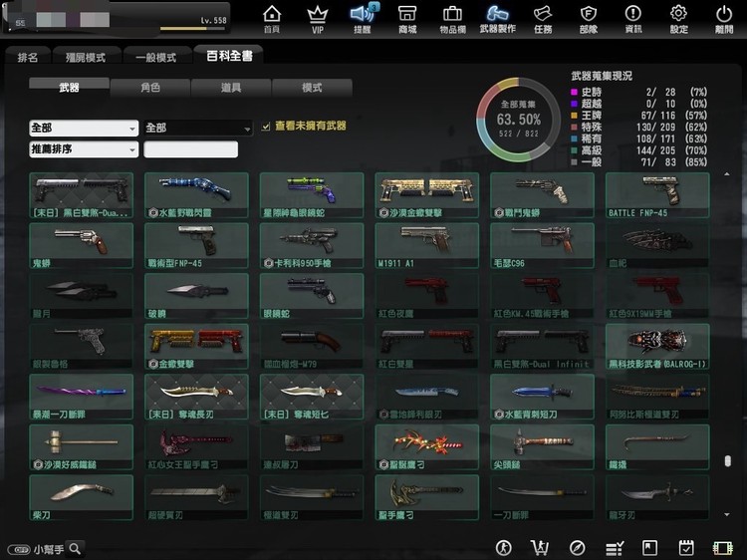Screen dimensions: 747x560
Task: Switch to the 排名 tab
Action: (27, 57)
